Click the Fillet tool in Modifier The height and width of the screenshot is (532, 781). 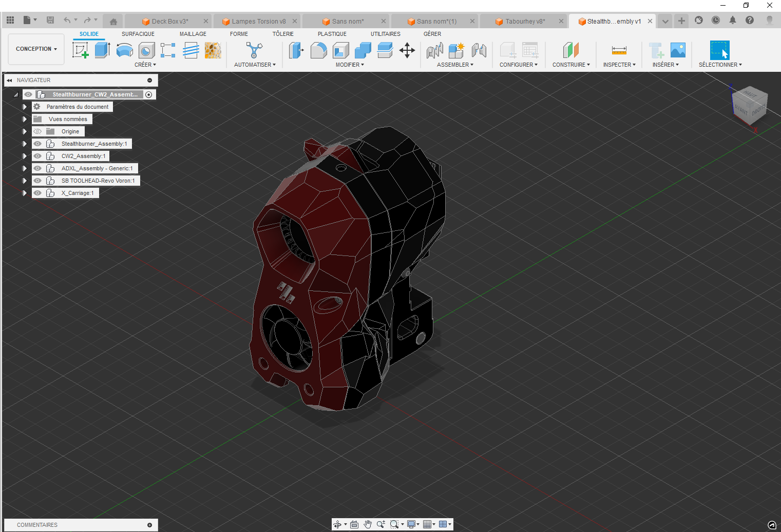click(318, 50)
